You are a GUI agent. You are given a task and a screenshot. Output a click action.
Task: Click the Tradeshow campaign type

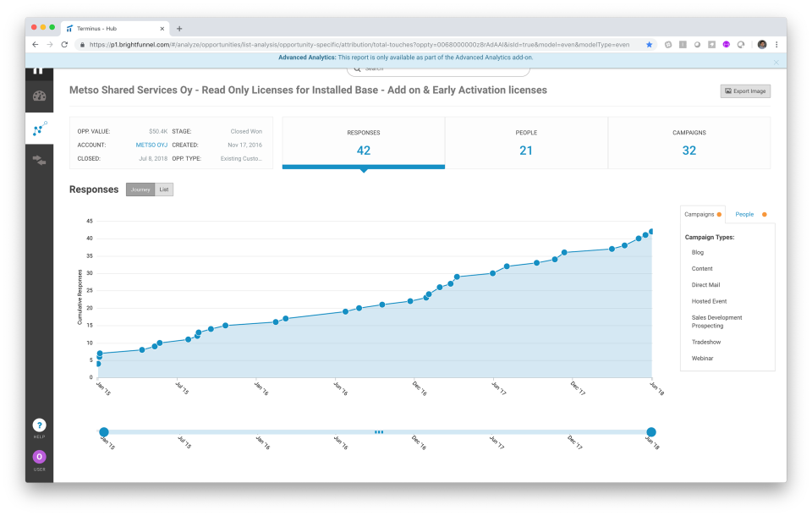pyautogui.click(x=705, y=342)
